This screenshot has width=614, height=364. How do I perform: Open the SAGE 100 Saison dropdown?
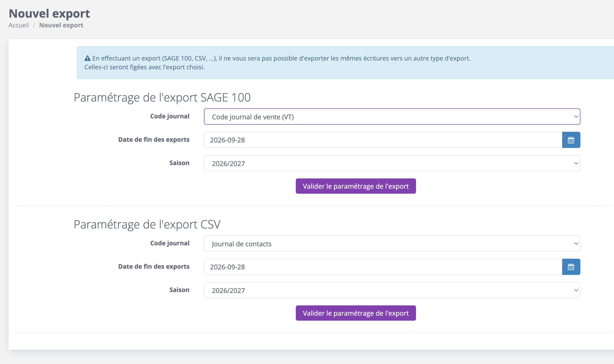point(392,163)
